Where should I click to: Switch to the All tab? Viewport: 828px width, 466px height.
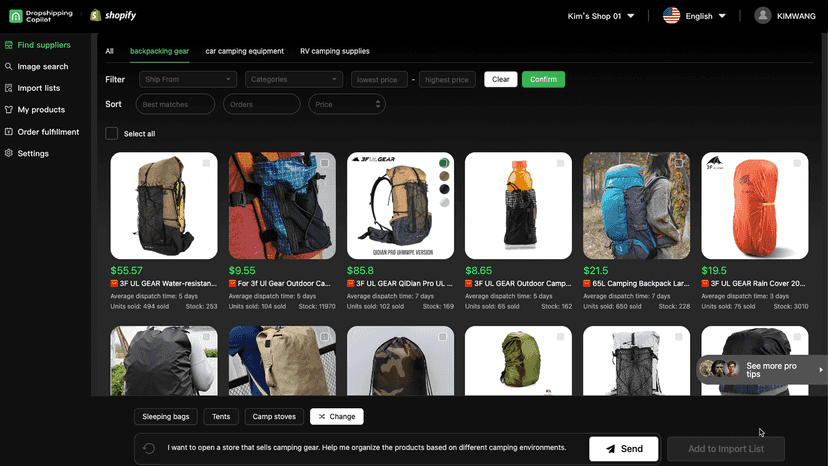click(x=109, y=51)
